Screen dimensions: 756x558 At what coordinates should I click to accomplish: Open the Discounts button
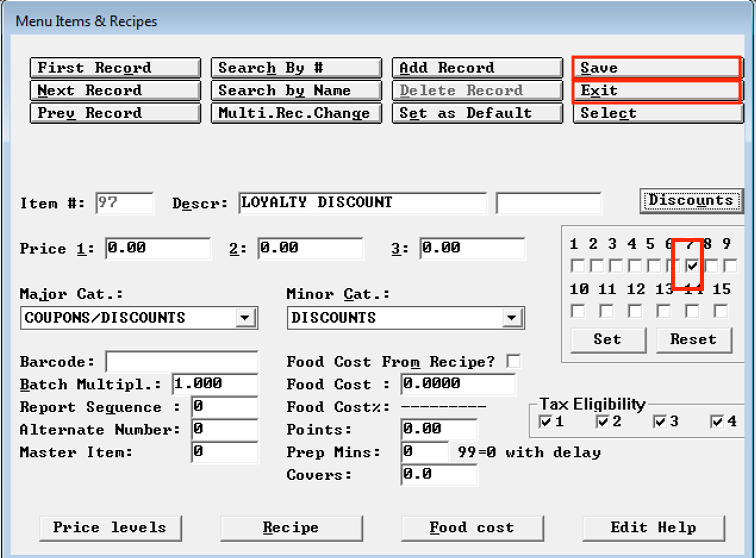[x=691, y=201]
